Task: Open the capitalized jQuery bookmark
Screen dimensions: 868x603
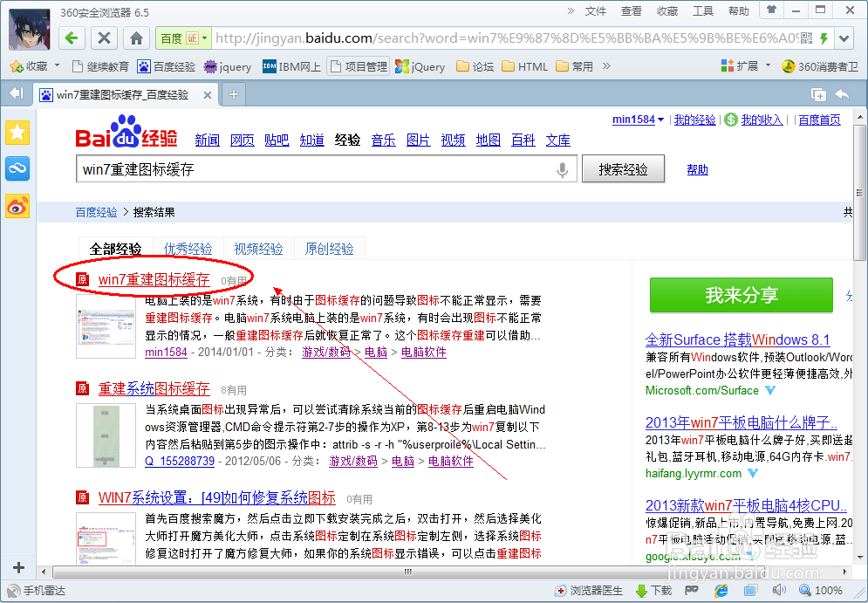Action: [420, 67]
